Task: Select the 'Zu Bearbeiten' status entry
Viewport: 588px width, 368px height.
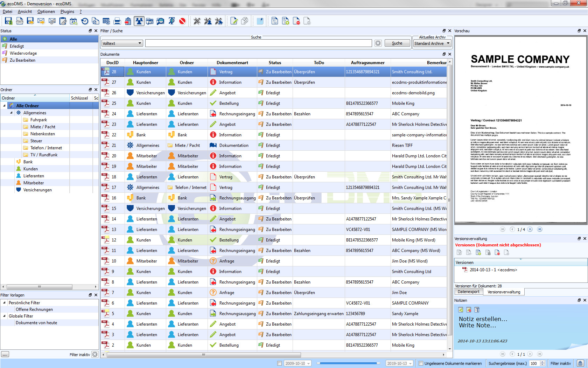Action: coord(22,60)
